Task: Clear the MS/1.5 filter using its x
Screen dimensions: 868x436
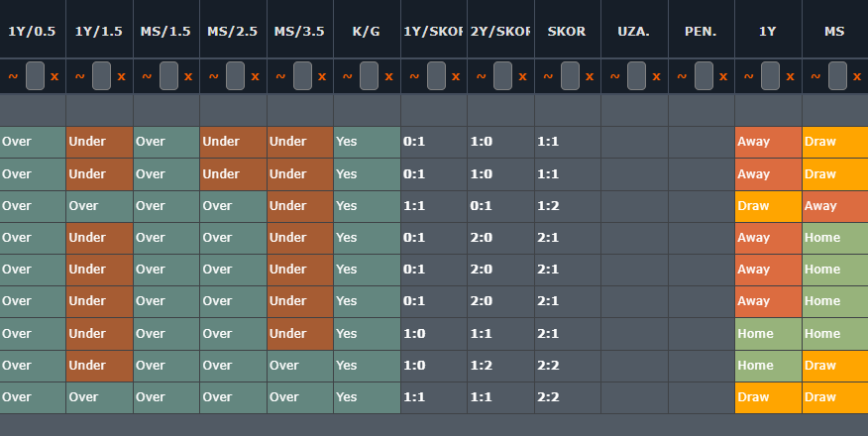Action: (188, 76)
